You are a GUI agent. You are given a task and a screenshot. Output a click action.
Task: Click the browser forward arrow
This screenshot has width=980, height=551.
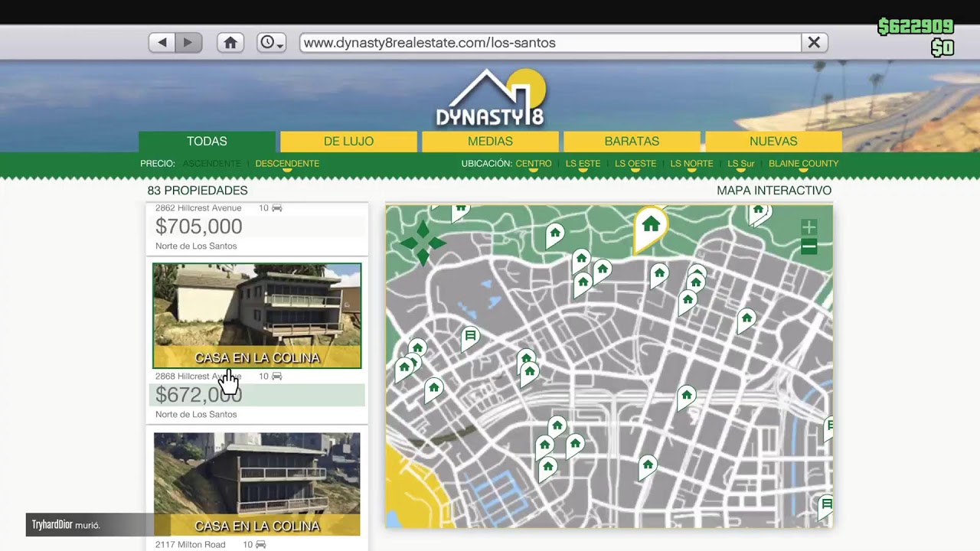point(188,43)
